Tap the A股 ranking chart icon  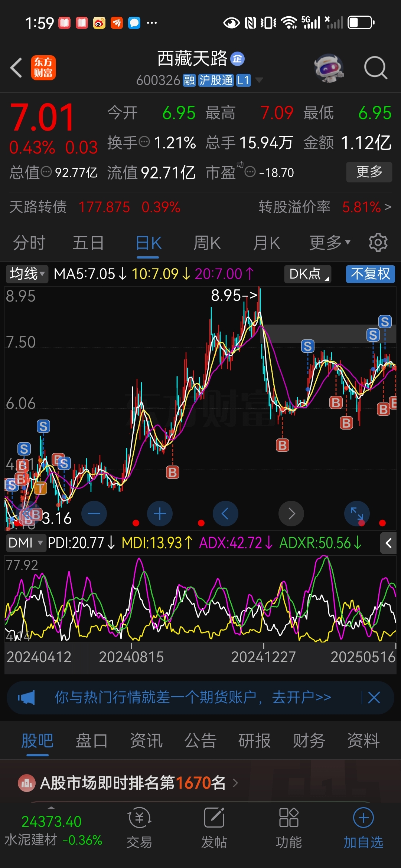[27, 783]
